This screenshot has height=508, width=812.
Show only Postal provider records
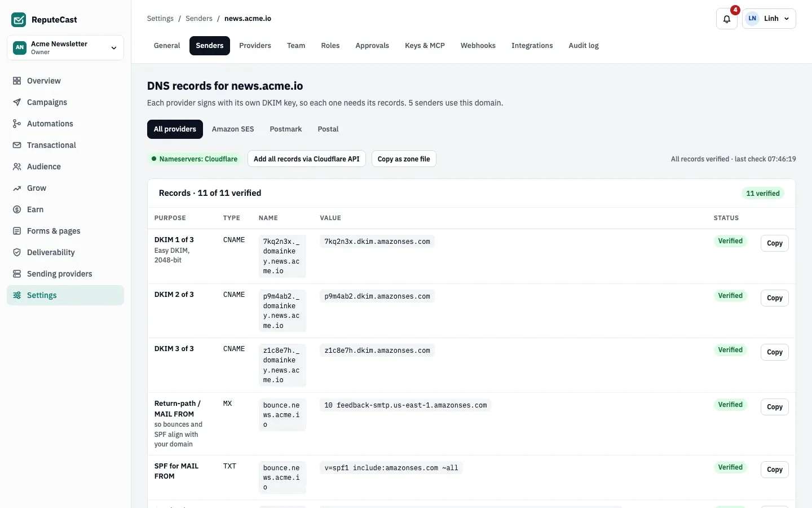click(328, 129)
